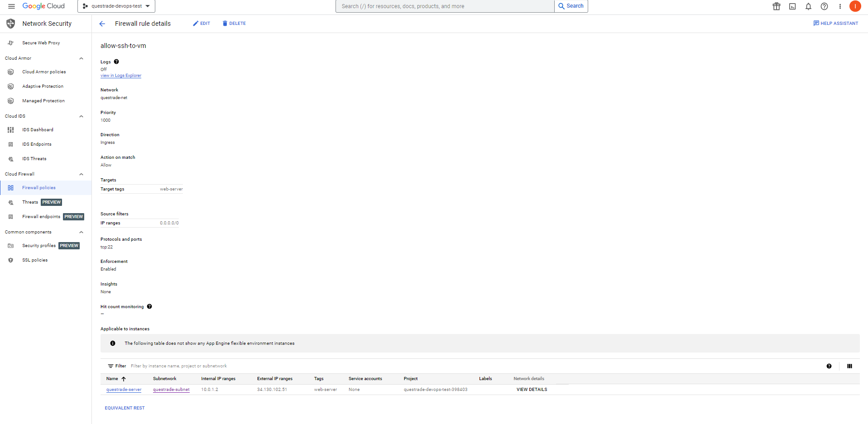Click the questrade-server instance link
868x424 pixels.
tap(124, 389)
